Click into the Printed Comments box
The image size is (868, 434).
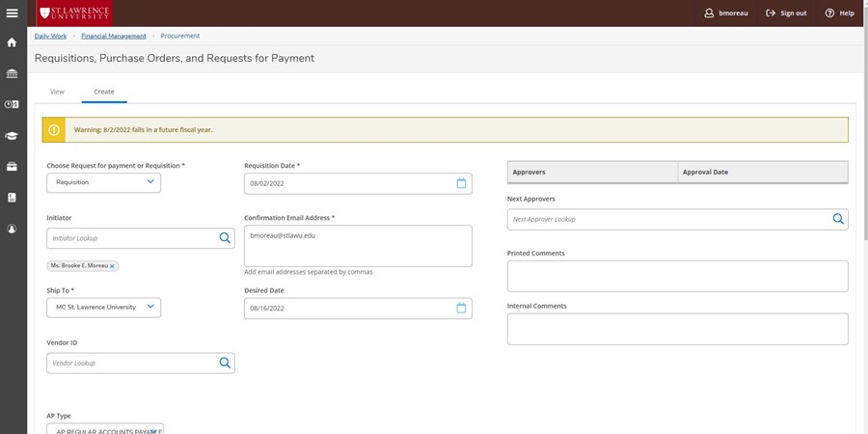point(677,276)
